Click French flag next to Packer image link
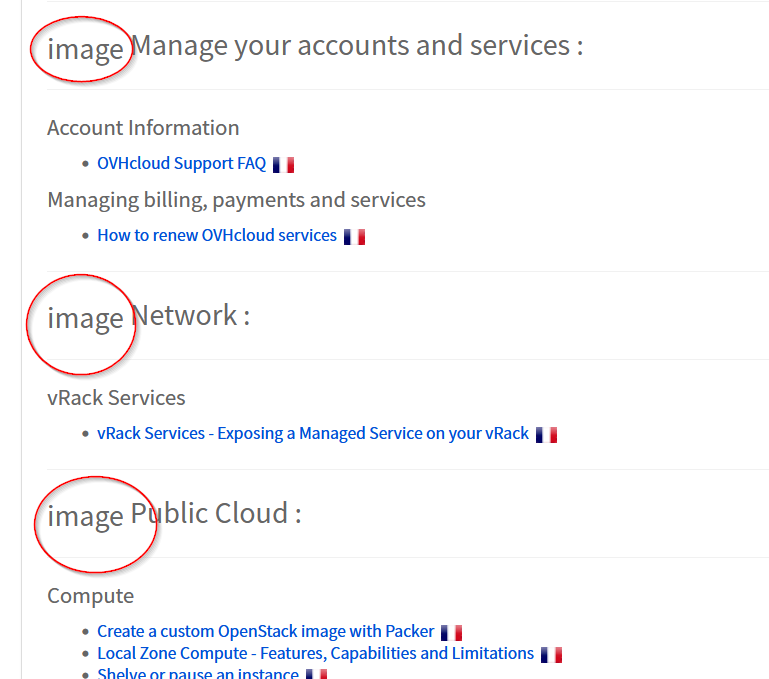 [451, 633]
